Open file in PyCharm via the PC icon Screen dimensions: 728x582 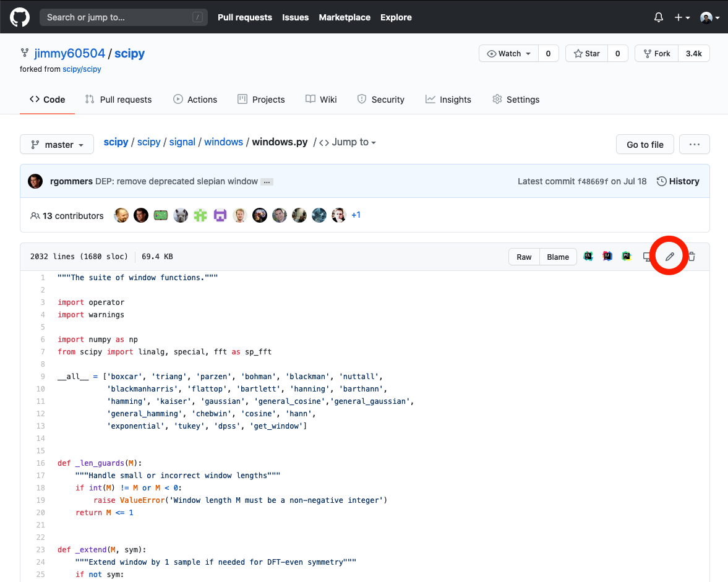[x=627, y=257]
